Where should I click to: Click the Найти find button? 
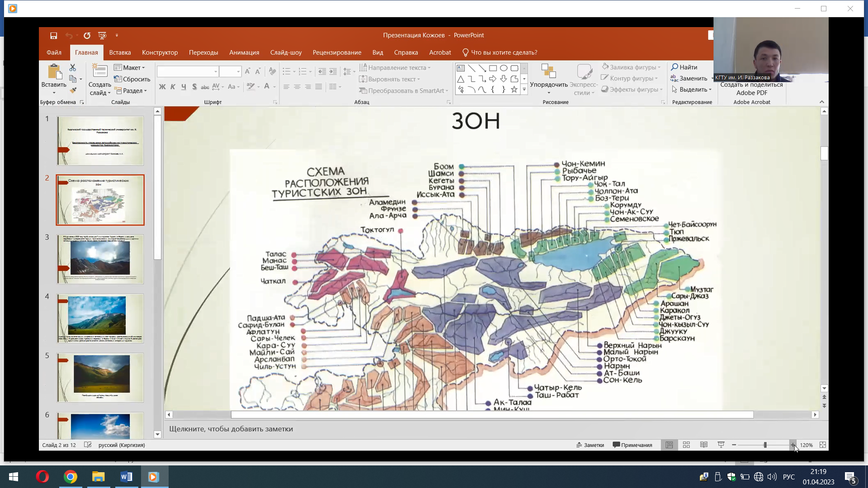point(684,67)
